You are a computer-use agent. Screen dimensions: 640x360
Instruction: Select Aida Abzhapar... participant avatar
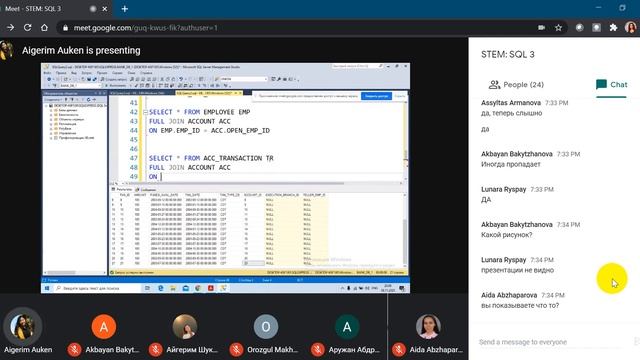[x=428, y=327]
